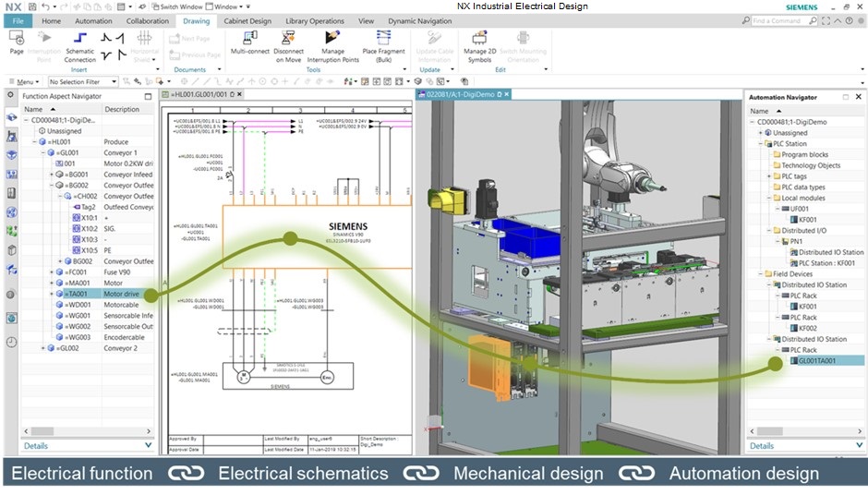
Task: Toggle Disconnect on Move
Action: 288,44
